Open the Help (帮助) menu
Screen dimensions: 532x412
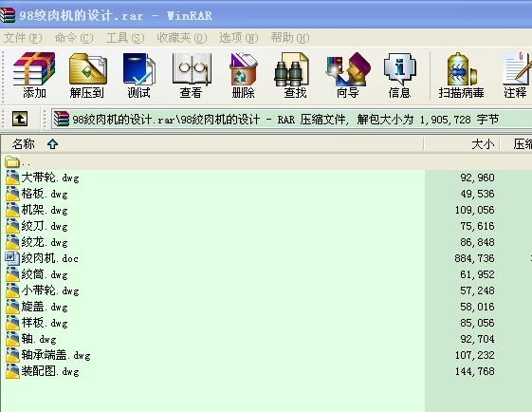pyautogui.click(x=290, y=38)
